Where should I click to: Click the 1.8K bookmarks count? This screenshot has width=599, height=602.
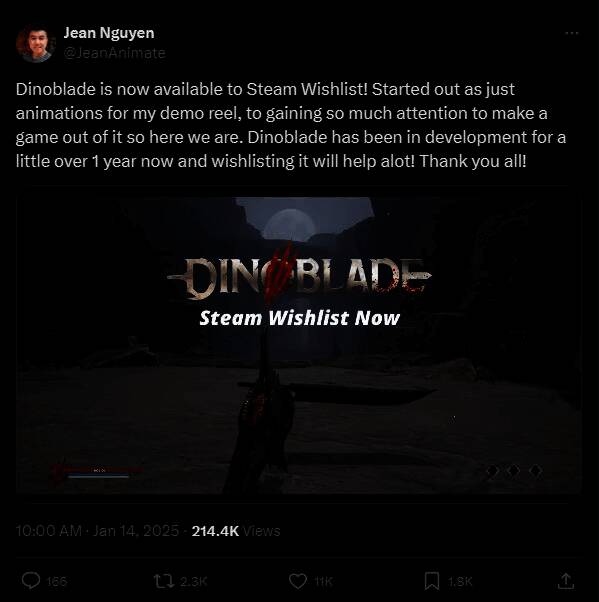(460, 582)
